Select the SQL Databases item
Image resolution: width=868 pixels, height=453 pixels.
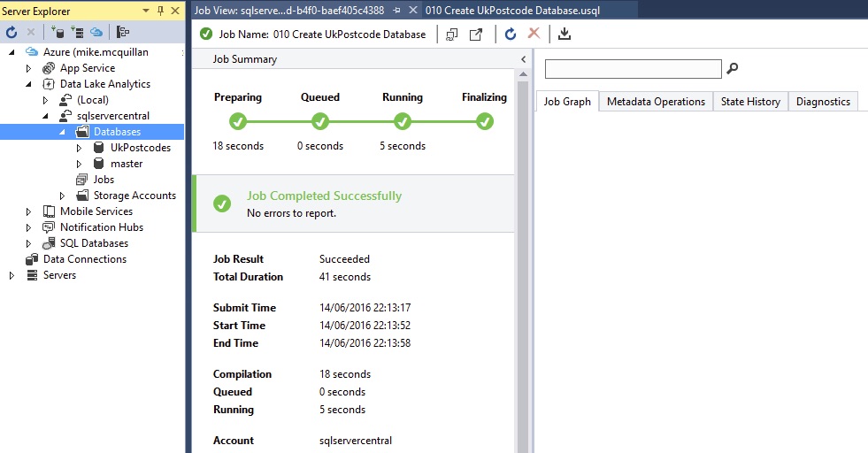(x=94, y=243)
